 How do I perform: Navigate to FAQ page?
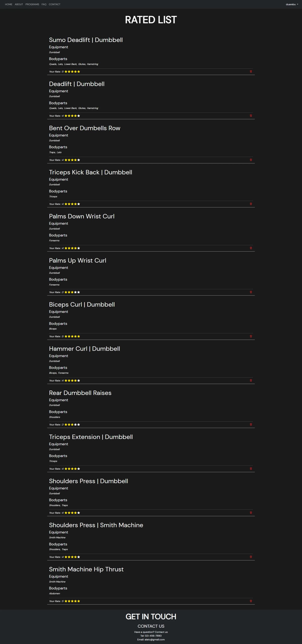(44, 4)
